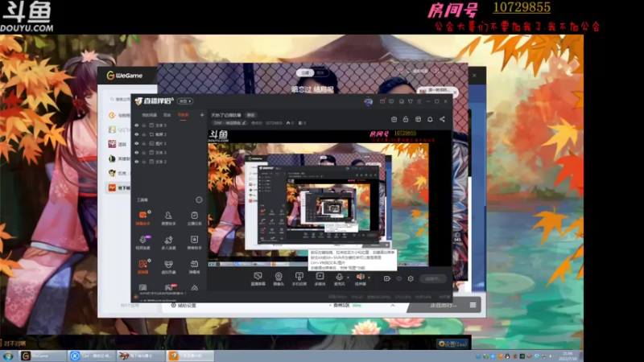Image resolution: width=644 pixels, height=362 pixels.
Task: Select the orange highlighted scene tab
Action: pyautogui.click(x=183, y=115)
